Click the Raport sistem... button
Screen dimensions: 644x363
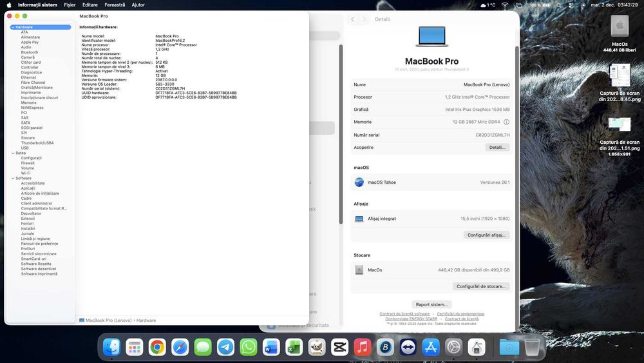coord(431,304)
